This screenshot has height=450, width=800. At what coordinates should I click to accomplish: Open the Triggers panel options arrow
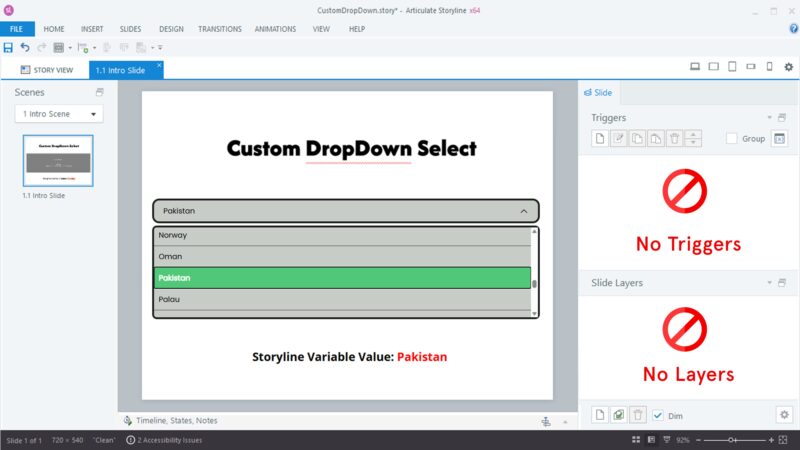(769, 118)
